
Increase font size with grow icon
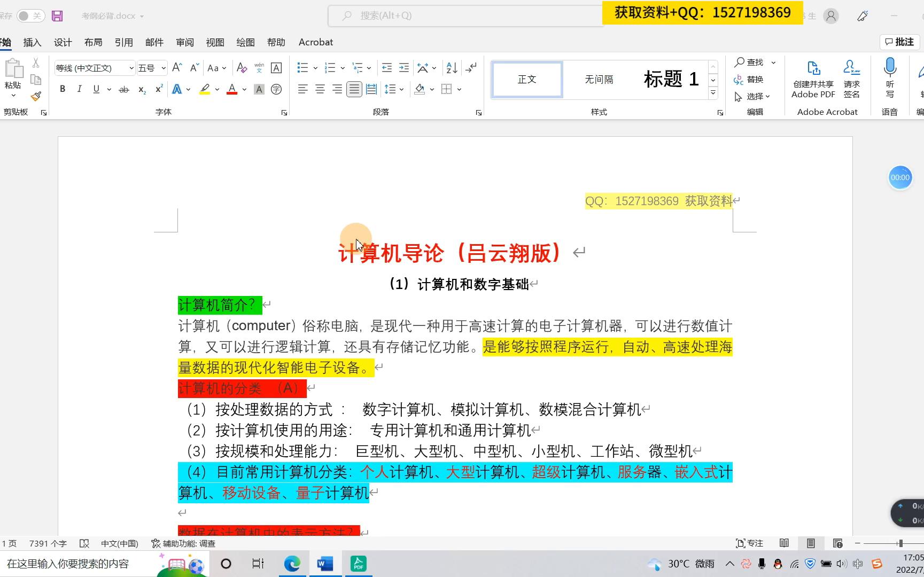pyautogui.click(x=177, y=68)
